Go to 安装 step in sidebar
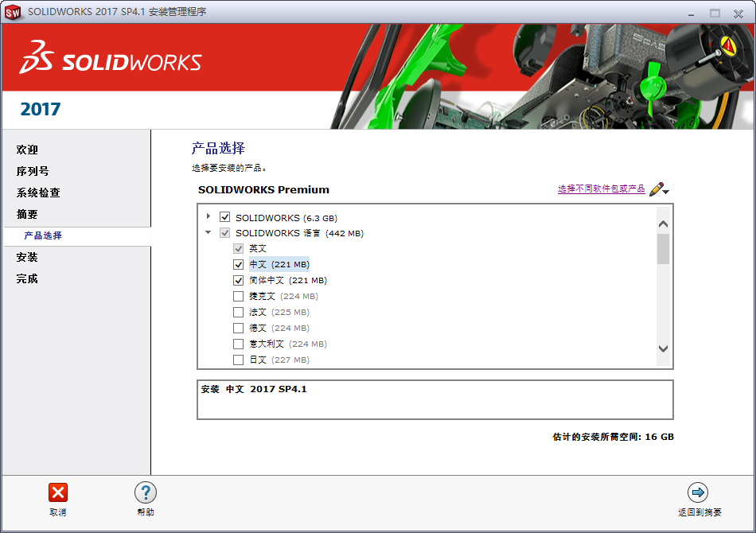756x533 pixels. 27,257
